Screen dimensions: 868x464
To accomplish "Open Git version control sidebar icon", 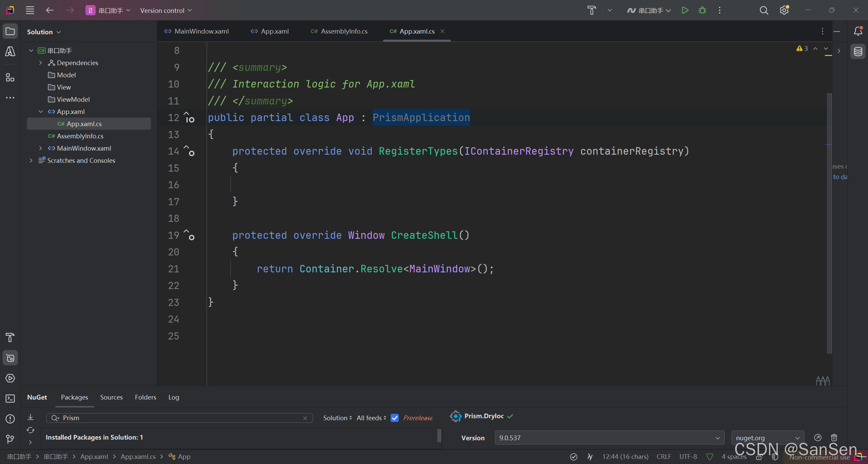I will point(10,439).
